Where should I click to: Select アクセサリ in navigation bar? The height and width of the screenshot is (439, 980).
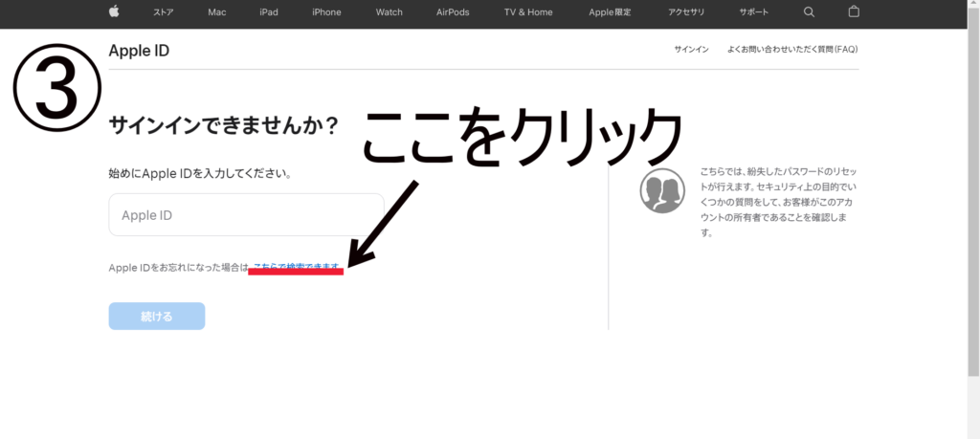coord(686,11)
